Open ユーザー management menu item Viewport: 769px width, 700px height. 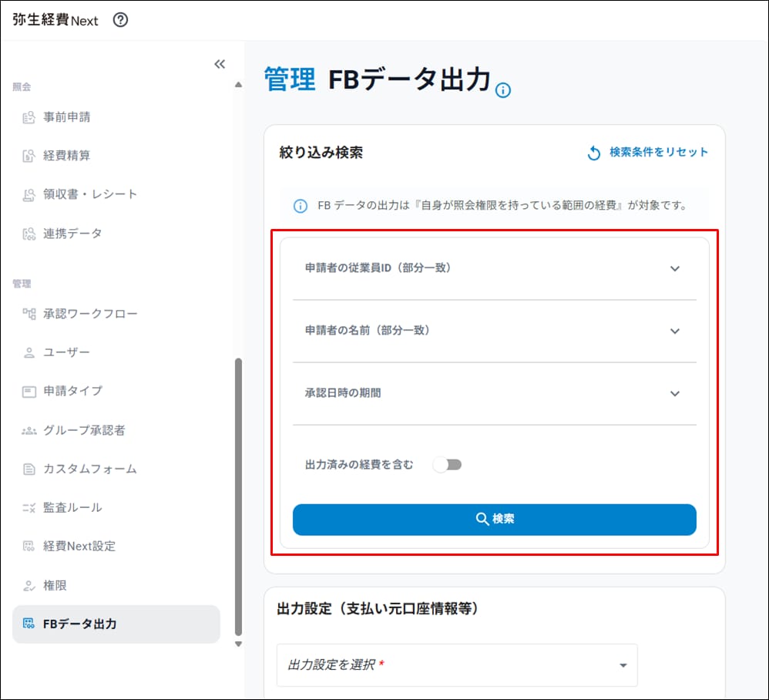(x=66, y=352)
